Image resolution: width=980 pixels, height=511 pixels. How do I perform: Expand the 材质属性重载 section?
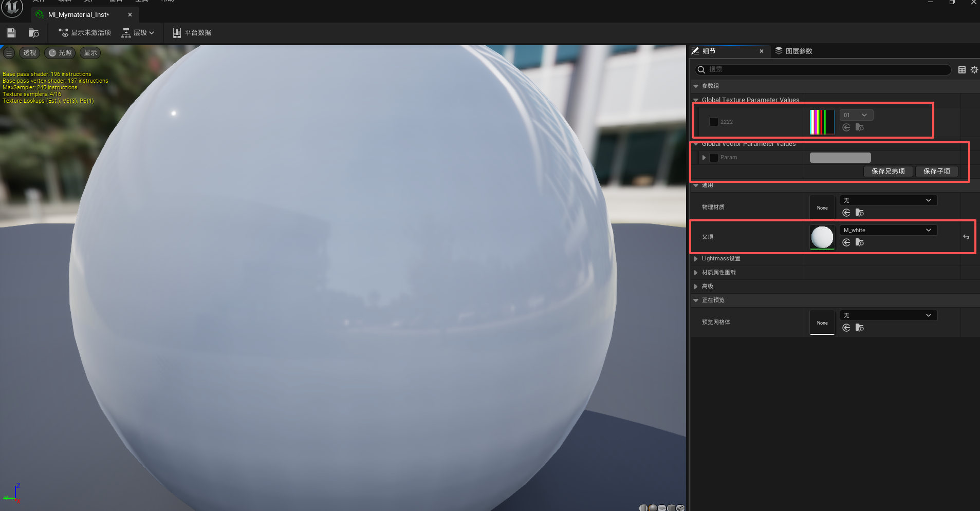tap(696, 273)
